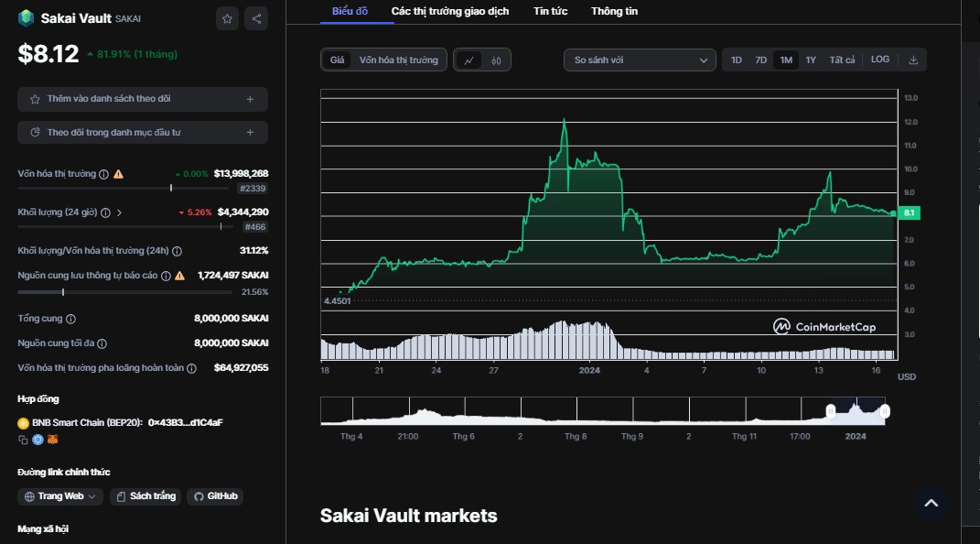Select 1Y time range

pos(811,60)
